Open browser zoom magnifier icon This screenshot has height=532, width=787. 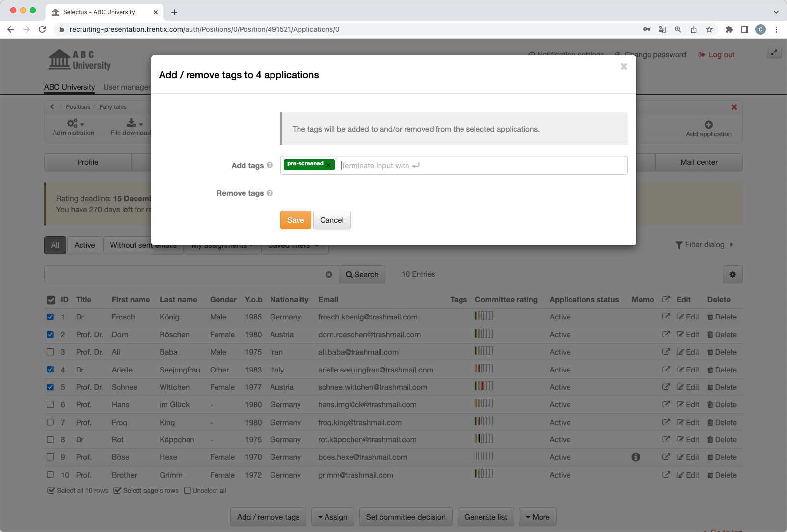tap(678, 29)
